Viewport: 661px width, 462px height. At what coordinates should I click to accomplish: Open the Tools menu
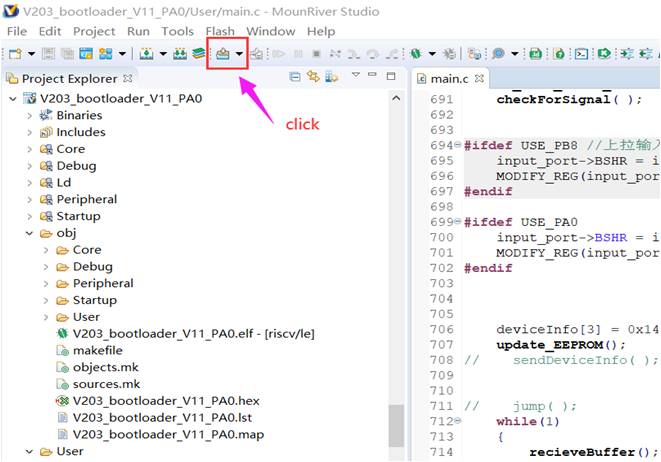(177, 31)
